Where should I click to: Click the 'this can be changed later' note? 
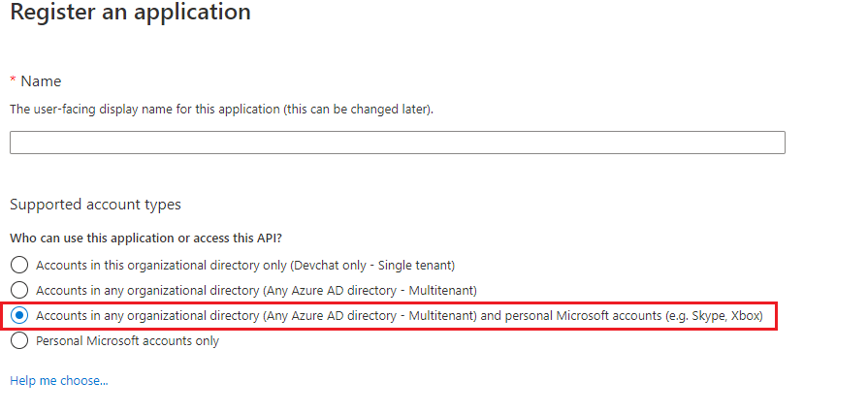click(357, 110)
